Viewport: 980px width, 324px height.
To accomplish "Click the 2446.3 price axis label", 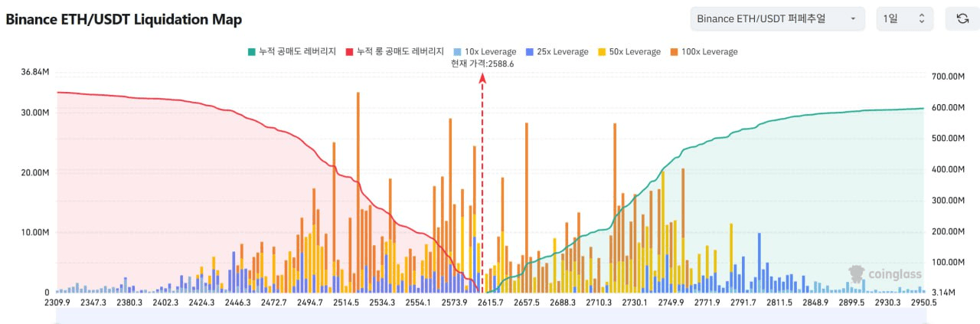I will [237, 303].
